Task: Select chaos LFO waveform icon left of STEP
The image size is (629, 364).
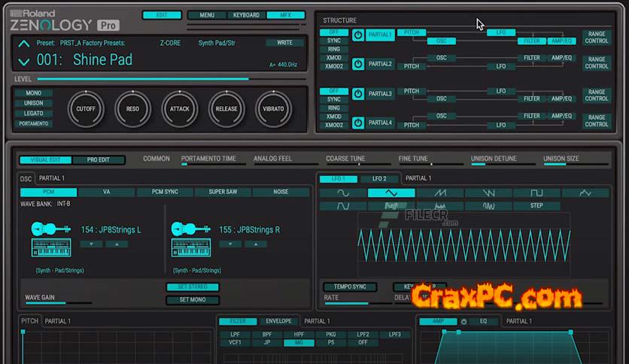Action: pos(488,206)
